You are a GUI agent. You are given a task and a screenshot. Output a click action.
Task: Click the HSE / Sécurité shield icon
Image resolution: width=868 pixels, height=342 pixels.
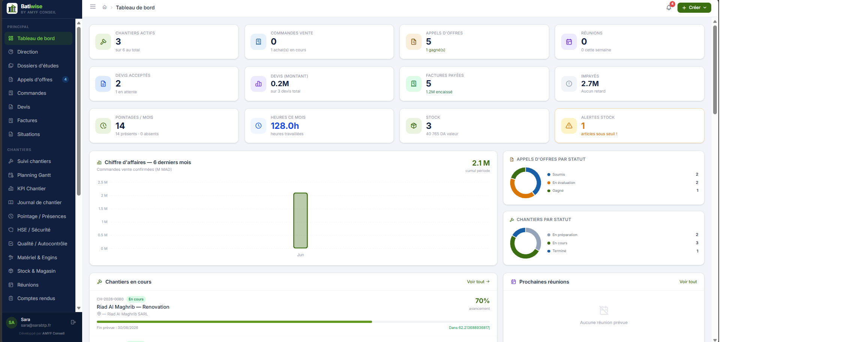(x=11, y=230)
